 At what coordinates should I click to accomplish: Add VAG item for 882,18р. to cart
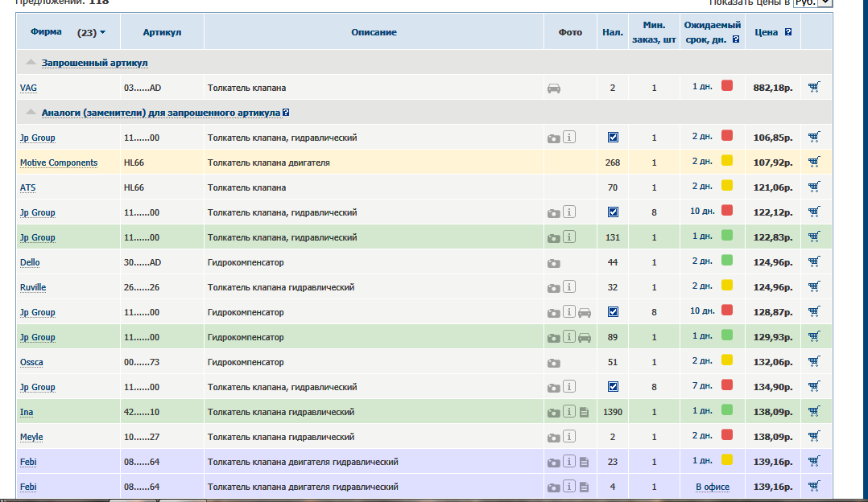click(x=813, y=88)
